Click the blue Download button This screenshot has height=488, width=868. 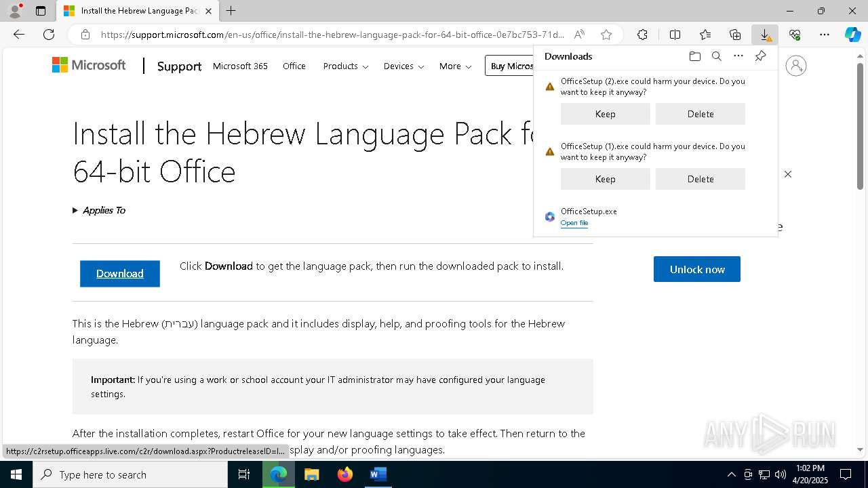tap(120, 274)
